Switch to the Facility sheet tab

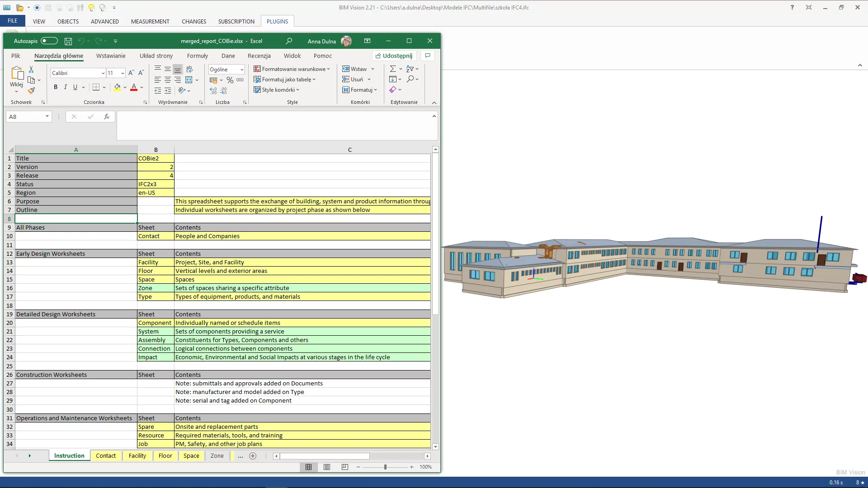point(137,455)
